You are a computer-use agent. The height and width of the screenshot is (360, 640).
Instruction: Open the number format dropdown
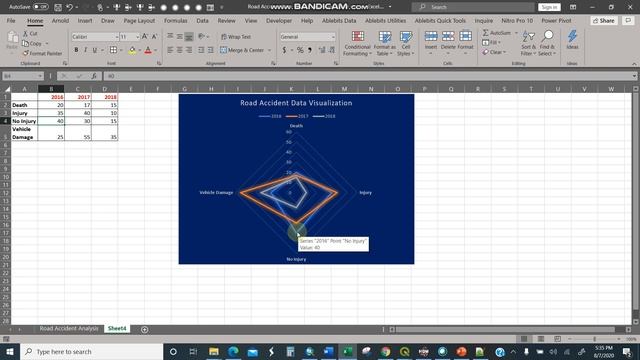333,37
